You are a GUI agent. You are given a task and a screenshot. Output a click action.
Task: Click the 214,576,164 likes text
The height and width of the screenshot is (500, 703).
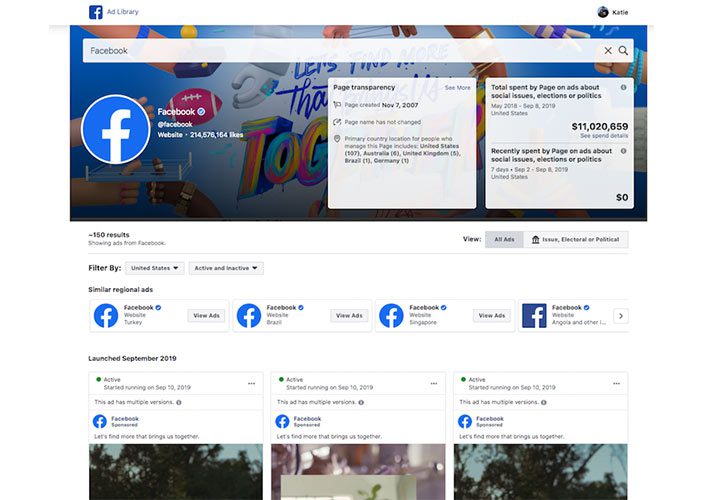pyautogui.click(x=217, y=135)
